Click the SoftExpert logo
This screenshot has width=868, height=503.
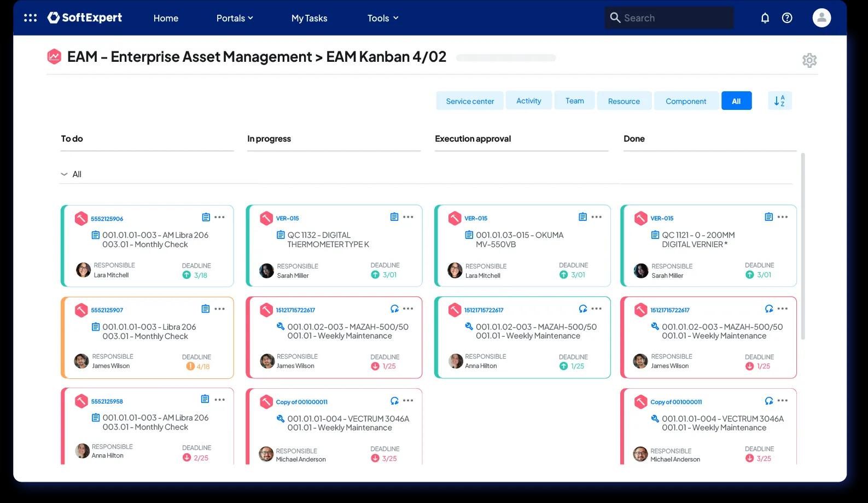click(x=85, y=17)
